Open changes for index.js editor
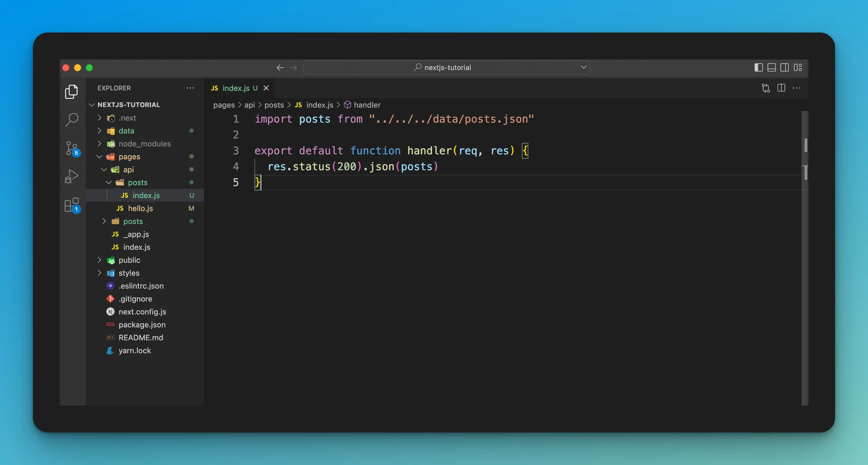The width and height of the screenshot is (868, 465). coord(765,88)
